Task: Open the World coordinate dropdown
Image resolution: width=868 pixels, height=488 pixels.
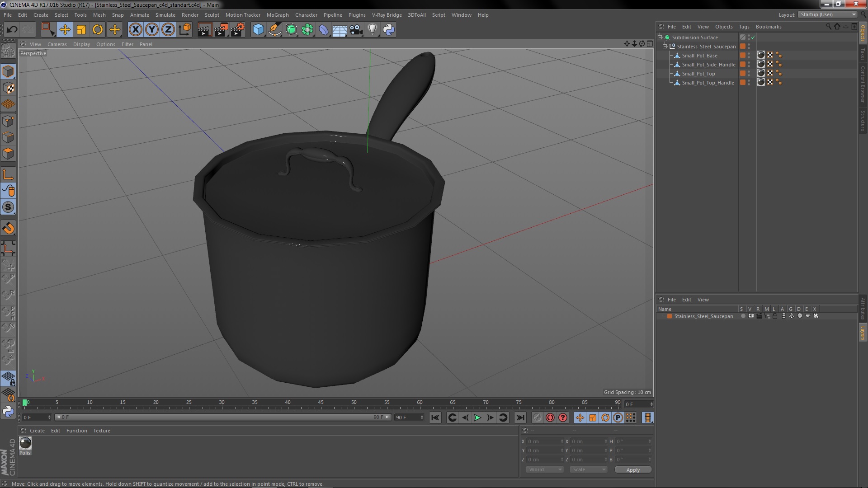Action: (545, 469)
